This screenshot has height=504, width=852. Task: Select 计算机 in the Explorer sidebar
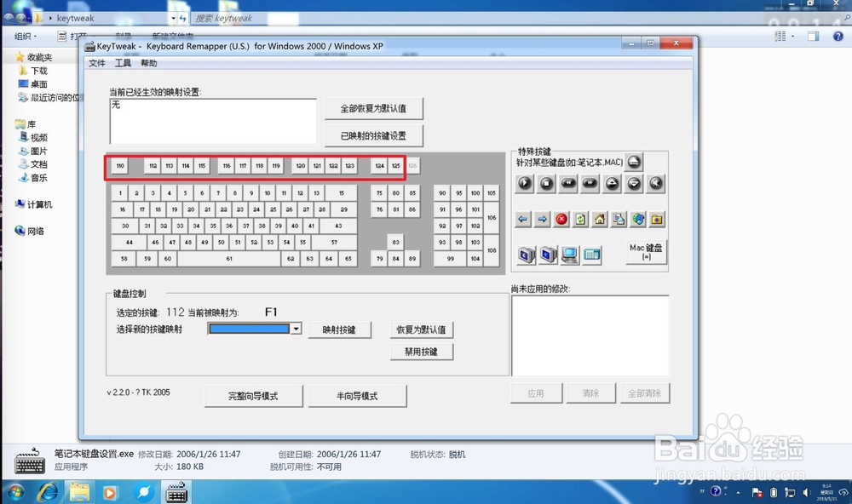pos(40,204)
